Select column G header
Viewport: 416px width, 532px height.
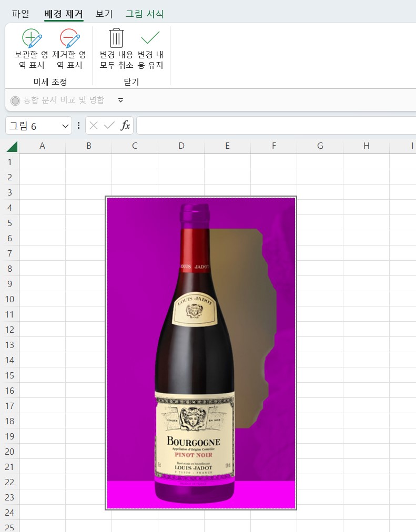320,146
